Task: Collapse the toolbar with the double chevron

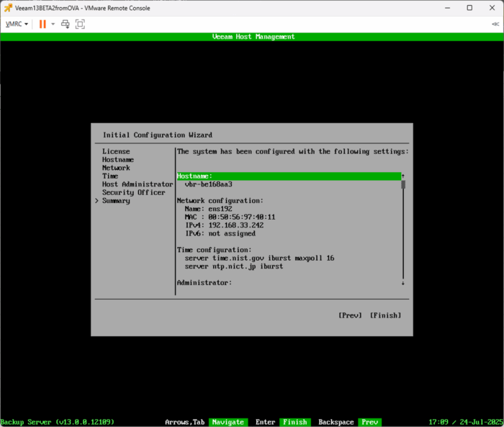Action: click(495, 24)
